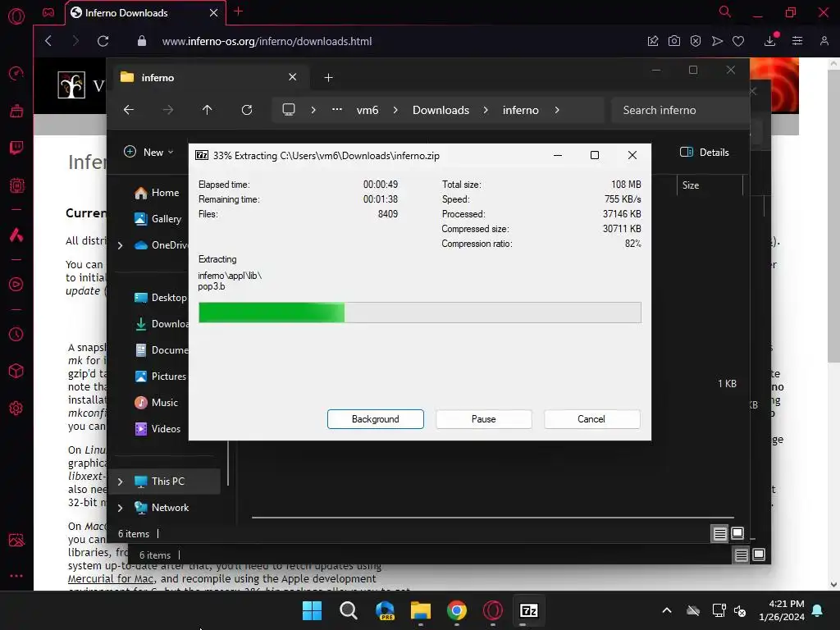Open Twitch panel in Opera sidebar
This screenshot has width=840, height=630.
(16, 148)
